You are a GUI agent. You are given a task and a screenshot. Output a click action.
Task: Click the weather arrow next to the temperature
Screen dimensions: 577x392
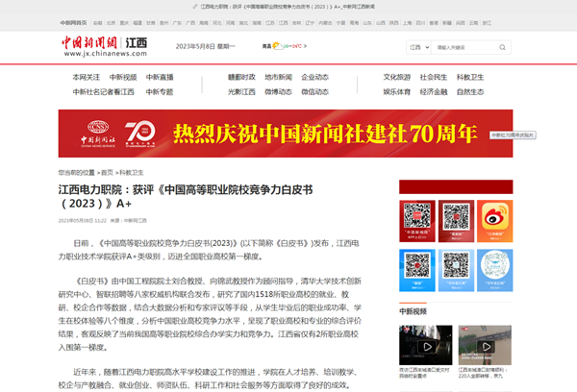305,46
